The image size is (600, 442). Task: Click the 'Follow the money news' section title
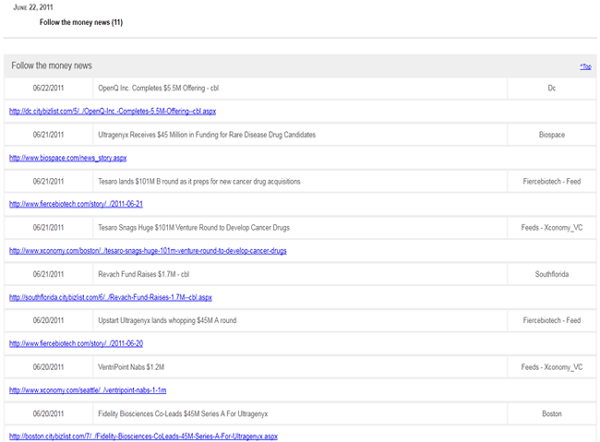click(52, 66)
